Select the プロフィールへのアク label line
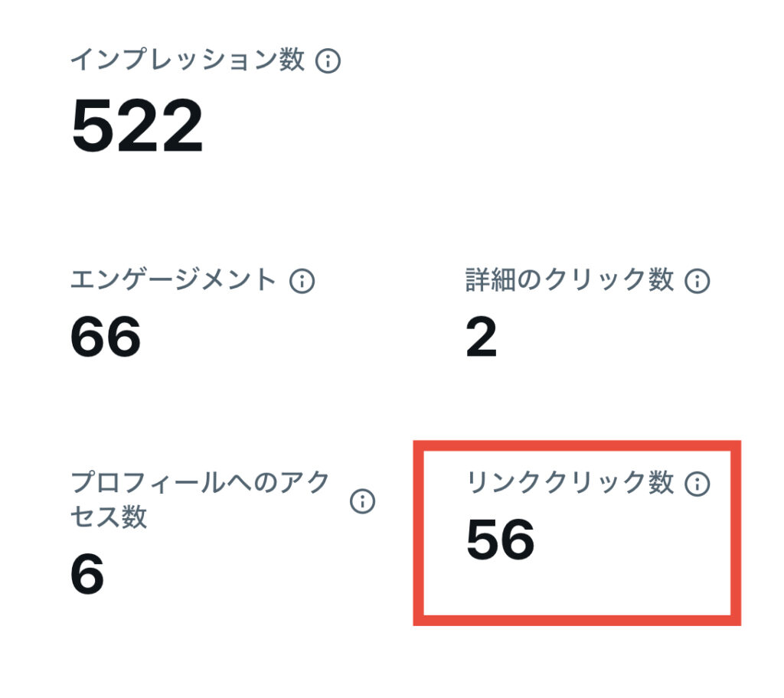The height and width of the screenshot is (698, 784). [x=201, y=483]
